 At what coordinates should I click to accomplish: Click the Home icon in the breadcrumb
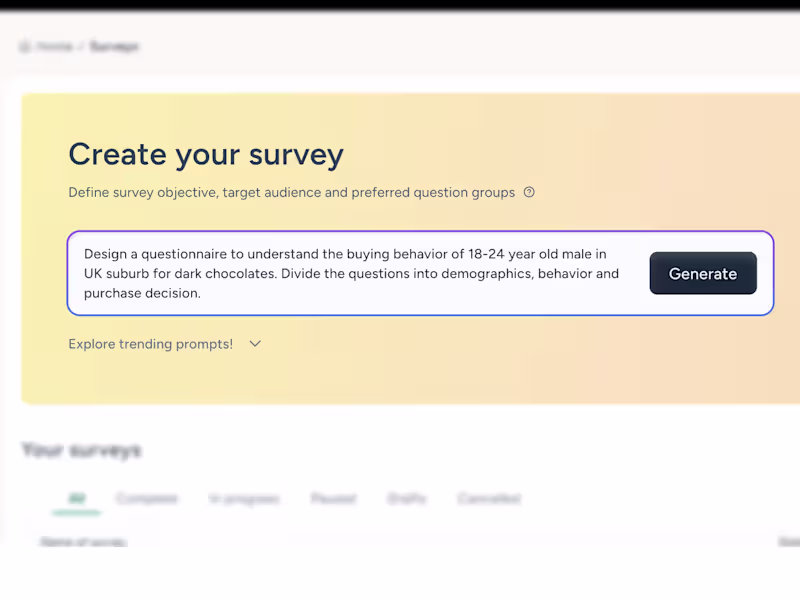[23, 46]
